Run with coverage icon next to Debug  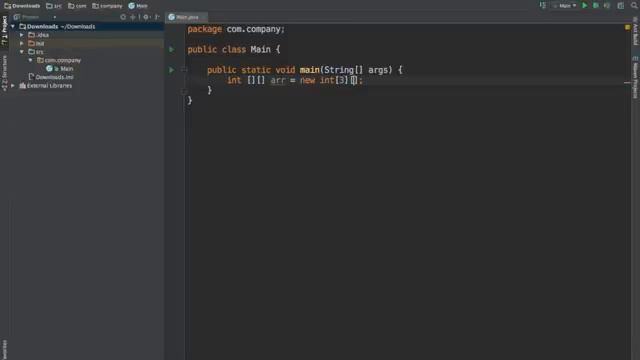pos(607,6)
